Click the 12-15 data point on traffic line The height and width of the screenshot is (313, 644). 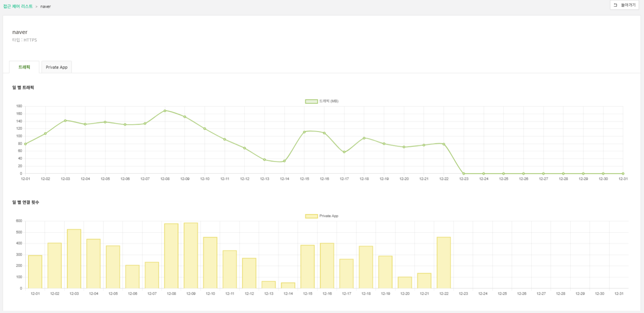pyautogui.click(x=304, y=132)
